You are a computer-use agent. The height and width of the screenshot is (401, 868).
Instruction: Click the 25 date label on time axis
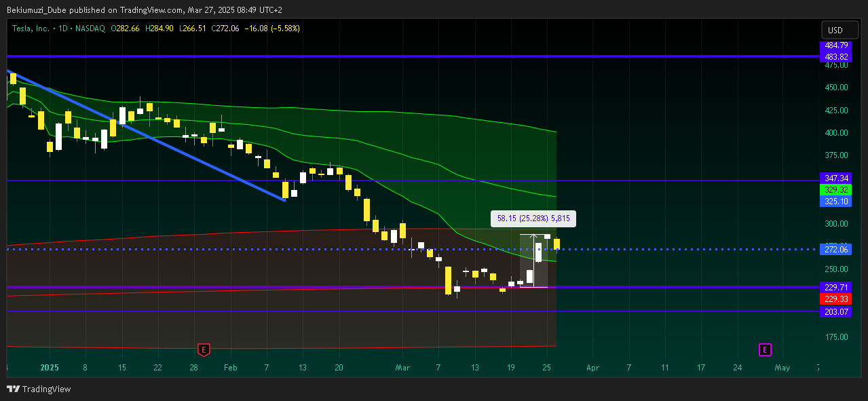pos(547,368)
